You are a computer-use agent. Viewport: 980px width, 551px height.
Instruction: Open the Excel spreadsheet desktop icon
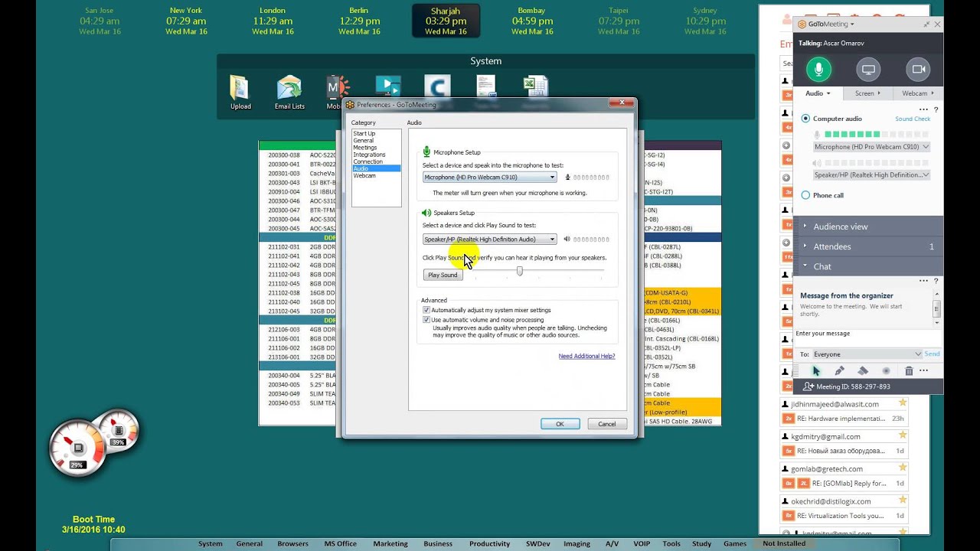535,86
